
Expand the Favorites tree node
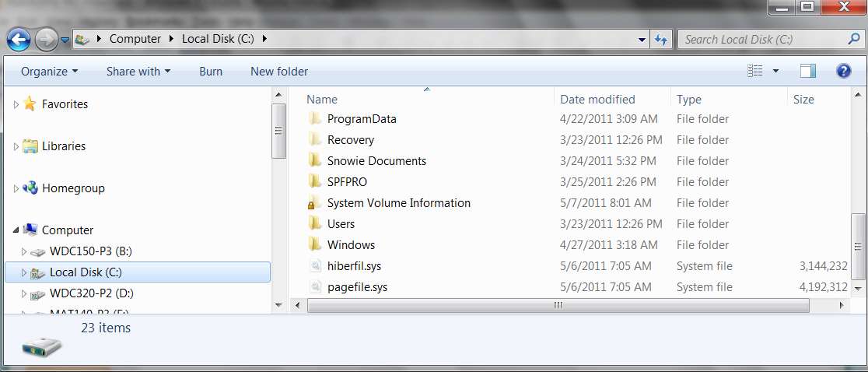16,104
